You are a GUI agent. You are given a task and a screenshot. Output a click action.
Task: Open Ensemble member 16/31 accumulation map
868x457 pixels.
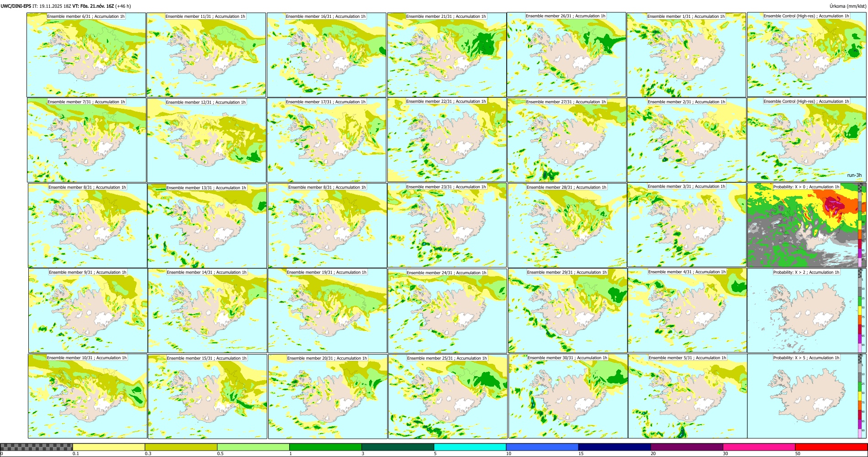[326, 54]
